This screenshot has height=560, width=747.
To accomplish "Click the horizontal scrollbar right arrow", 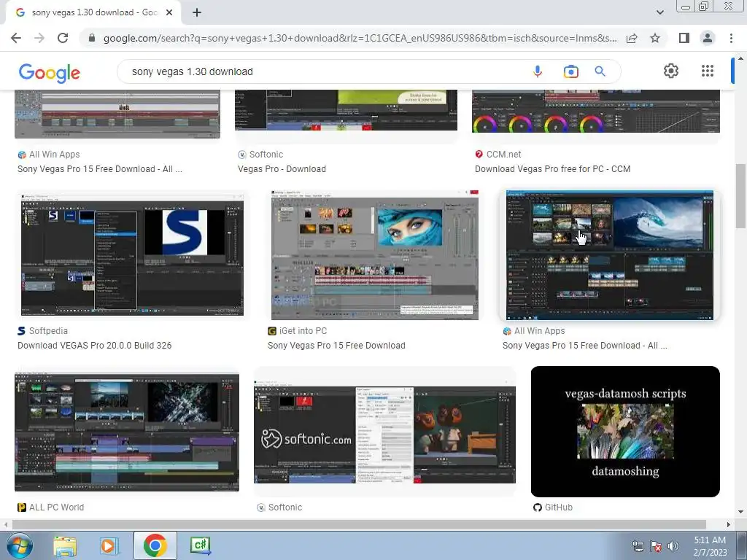I will point(729,525).
